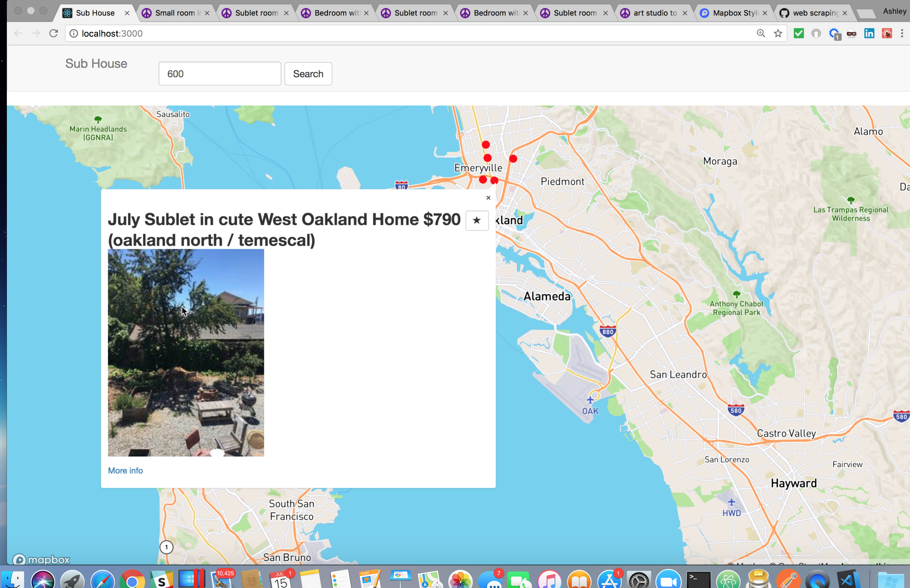This screenshot has width=910, height=588.
Task: Click the Search button
Action: (x=308, y=74)
